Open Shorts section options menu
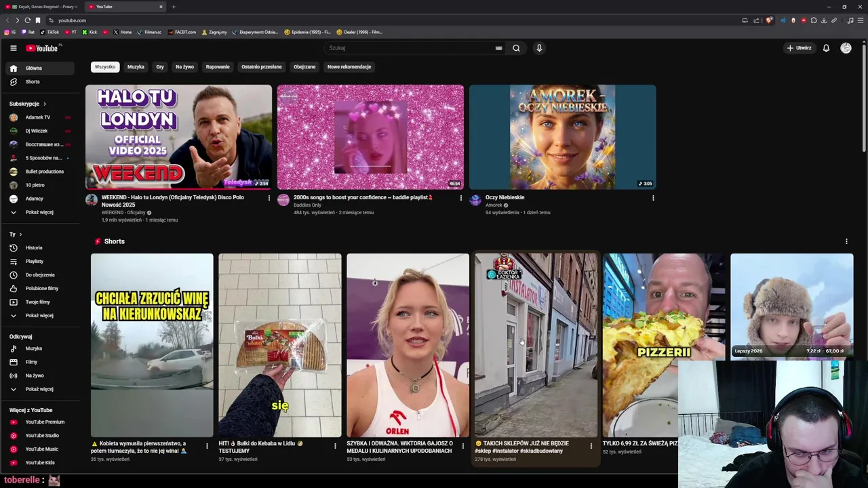The image size is (868, 488). pos(846,241)
